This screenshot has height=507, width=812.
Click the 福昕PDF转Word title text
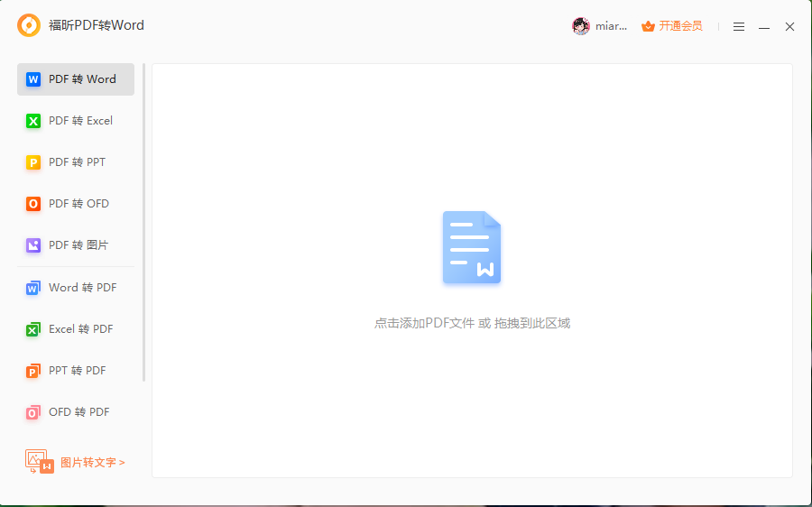click(97, 25)
